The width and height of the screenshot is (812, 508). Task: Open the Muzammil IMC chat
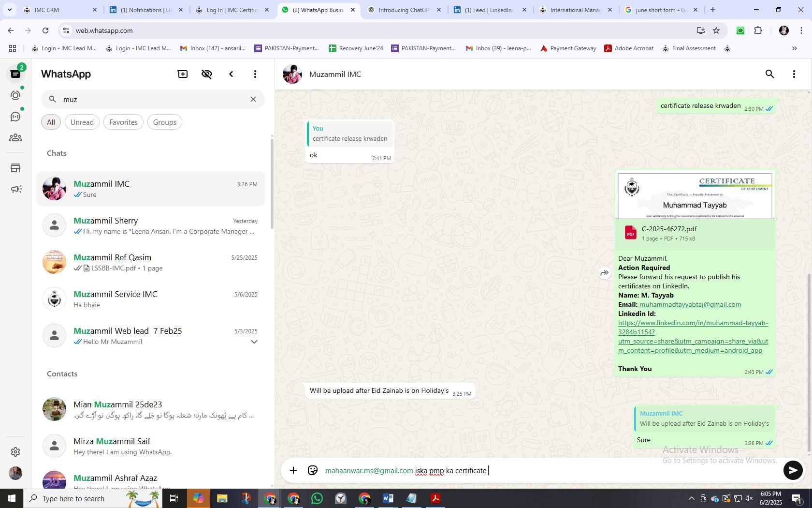tap(151, 189)
